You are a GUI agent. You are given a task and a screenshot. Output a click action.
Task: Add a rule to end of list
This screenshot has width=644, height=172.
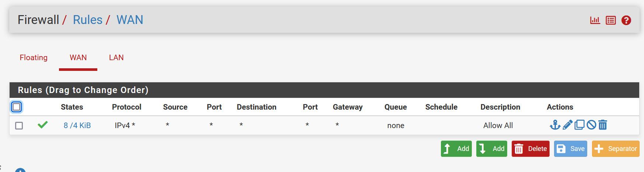click(x=492, y=149)
